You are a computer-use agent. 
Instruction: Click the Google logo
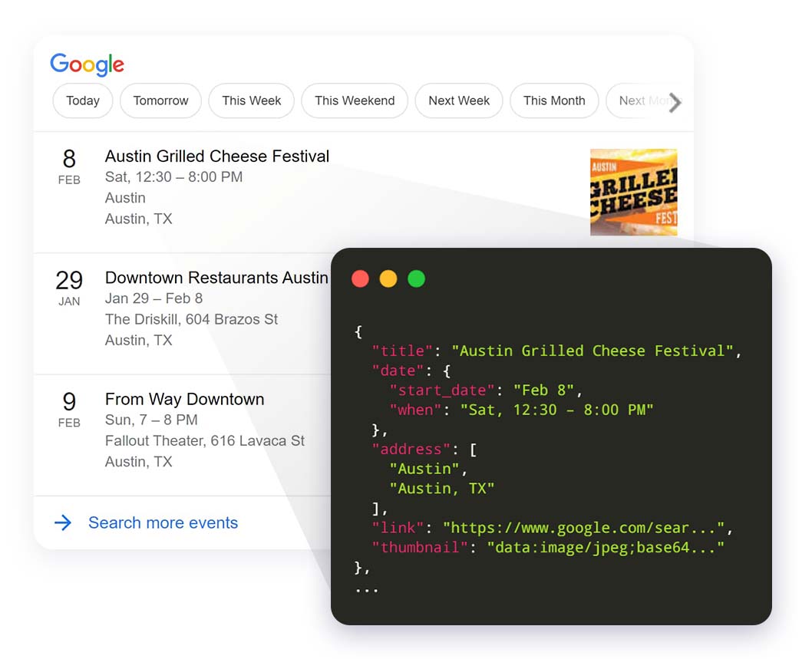87,65
